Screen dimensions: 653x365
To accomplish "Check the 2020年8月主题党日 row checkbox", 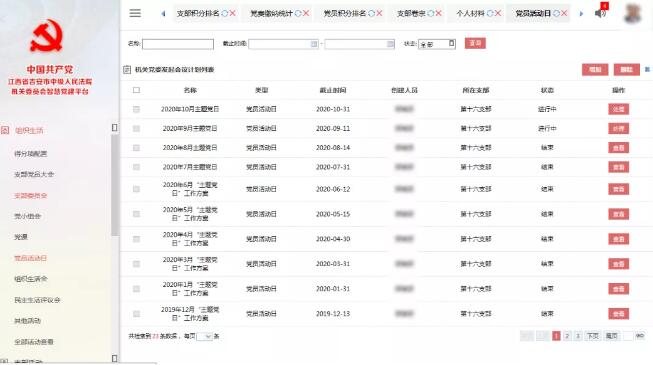I will point(136,148).
